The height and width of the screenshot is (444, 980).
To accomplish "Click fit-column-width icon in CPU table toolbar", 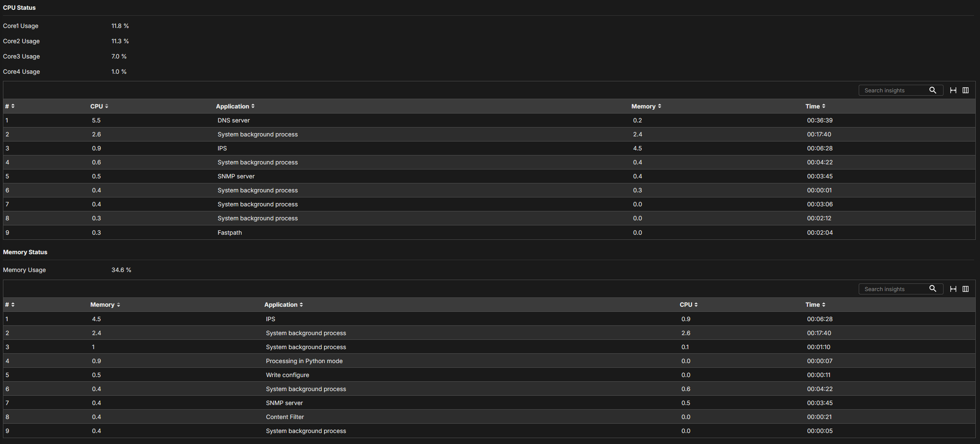I will (x=953, y=90).
